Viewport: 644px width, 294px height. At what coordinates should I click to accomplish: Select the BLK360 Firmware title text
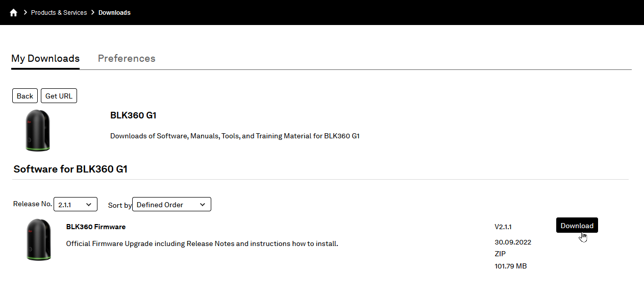(96, 227)
